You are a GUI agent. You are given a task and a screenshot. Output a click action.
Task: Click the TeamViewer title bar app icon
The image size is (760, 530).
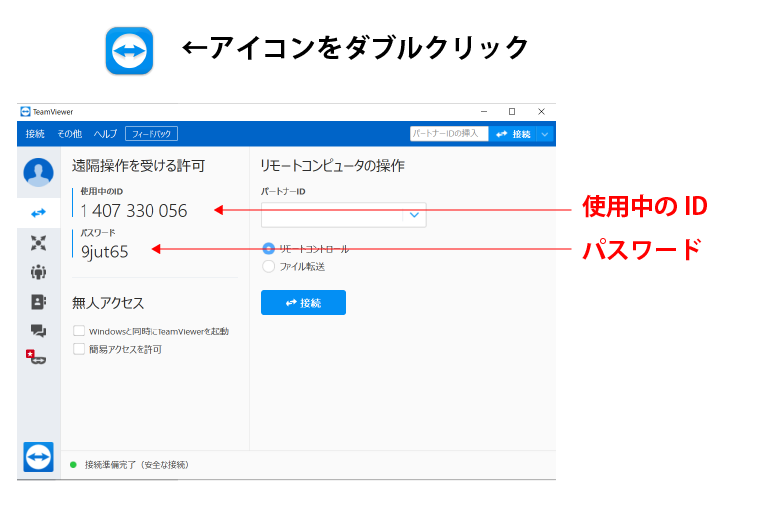coord(25,112)
